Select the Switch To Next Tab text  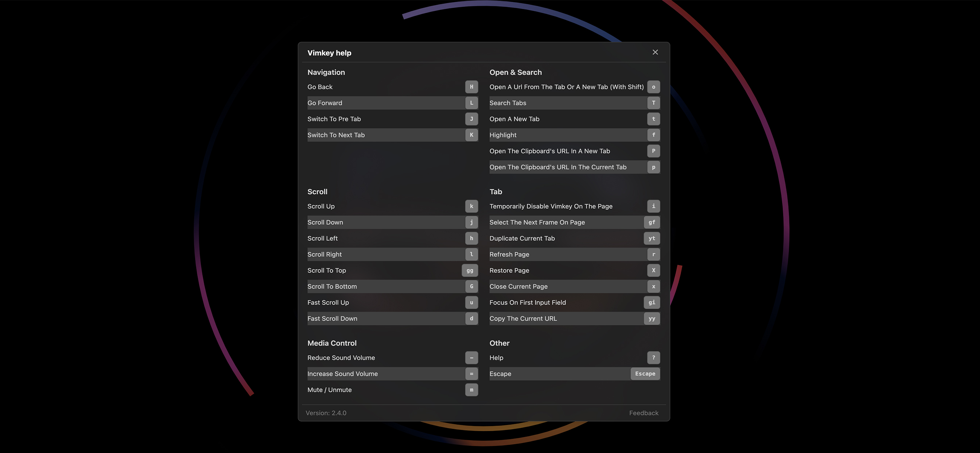[336, 135]
